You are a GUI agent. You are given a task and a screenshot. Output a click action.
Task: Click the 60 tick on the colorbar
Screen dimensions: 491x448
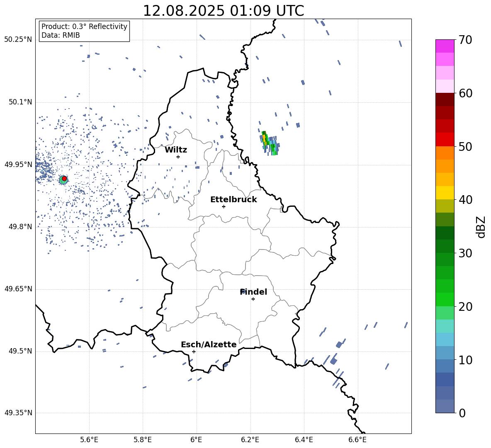(x=465, y=93)
